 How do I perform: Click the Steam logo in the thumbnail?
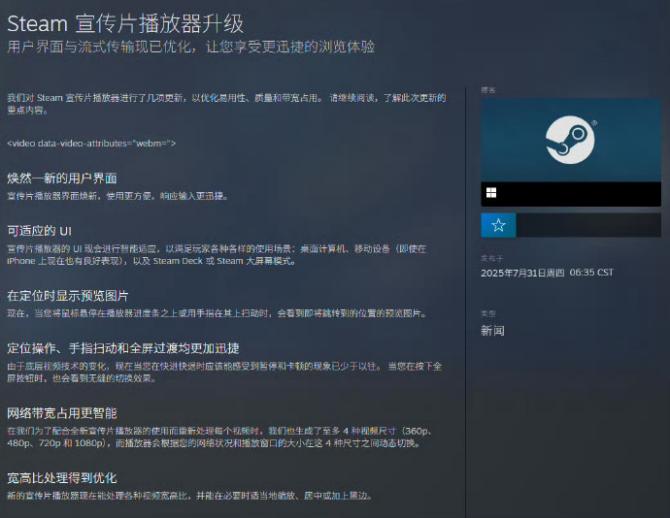(571, 140)
